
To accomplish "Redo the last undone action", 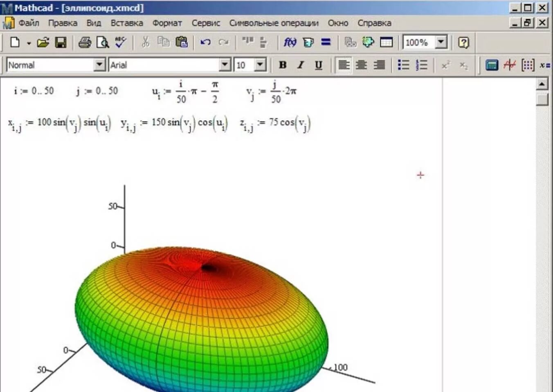I will point(223,42).
